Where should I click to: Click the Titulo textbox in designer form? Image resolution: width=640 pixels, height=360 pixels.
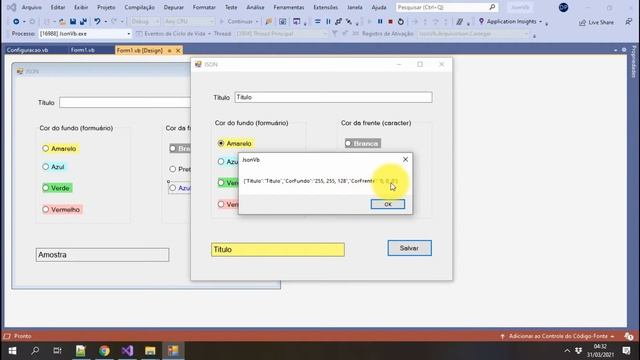click(125, 102)
